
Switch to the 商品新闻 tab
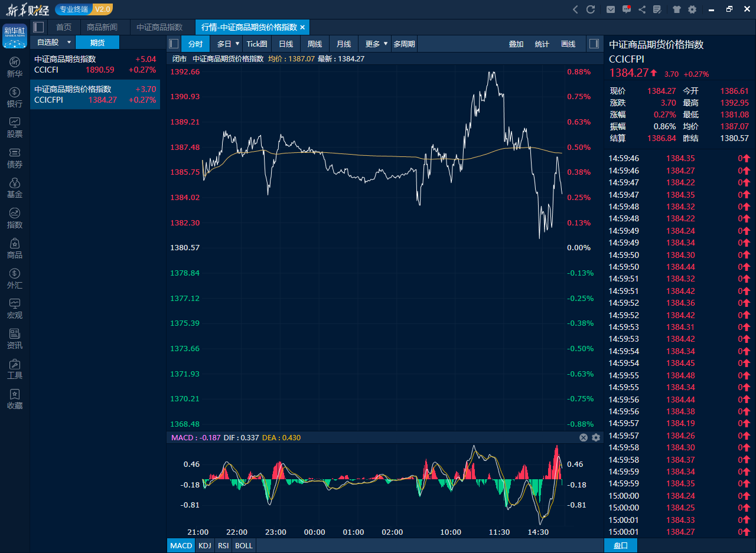click(x=102, y=27)
